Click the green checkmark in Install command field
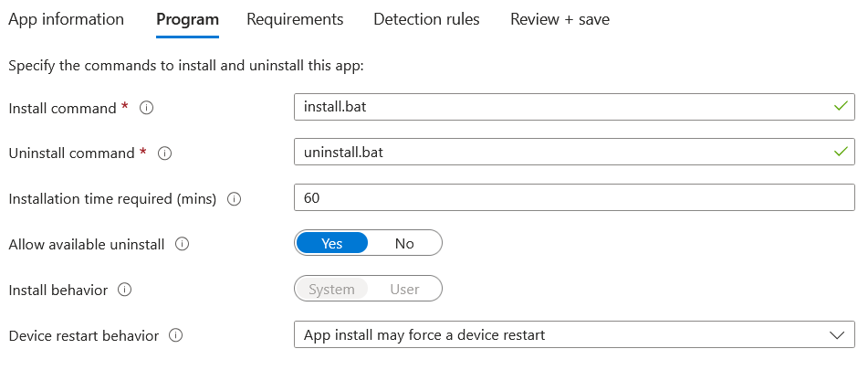The width and height of the screenshot is (868, 370). coord(841,107)
